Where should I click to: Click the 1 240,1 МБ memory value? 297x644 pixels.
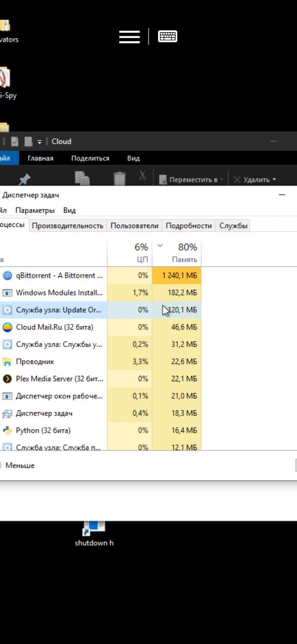(180, 275)
